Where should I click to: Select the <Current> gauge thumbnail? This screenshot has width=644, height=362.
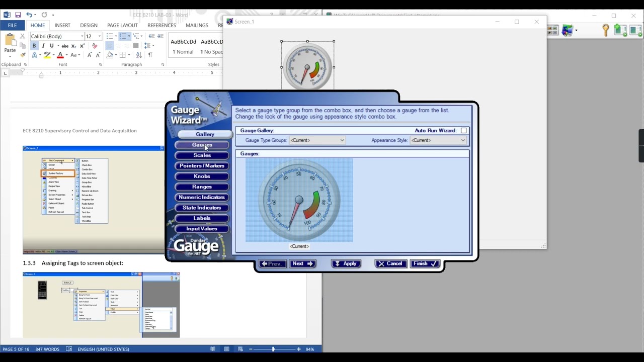[x=299, y=200]
